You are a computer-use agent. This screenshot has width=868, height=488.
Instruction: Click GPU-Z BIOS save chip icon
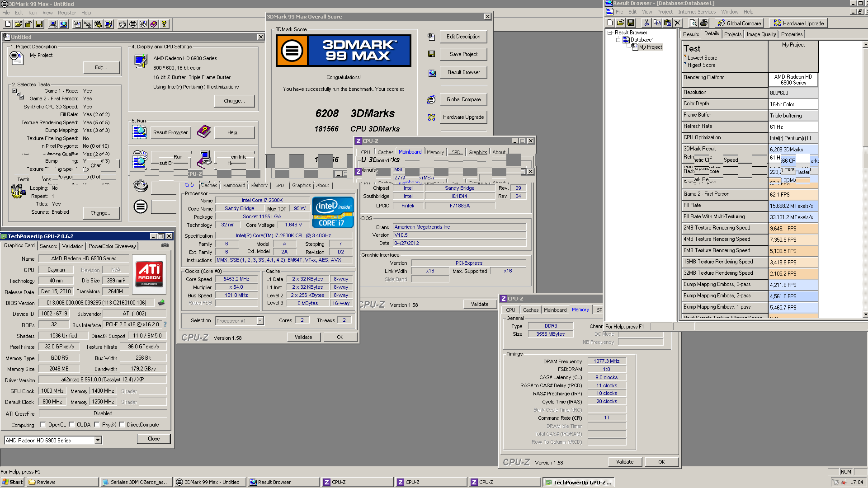[161, 303]
